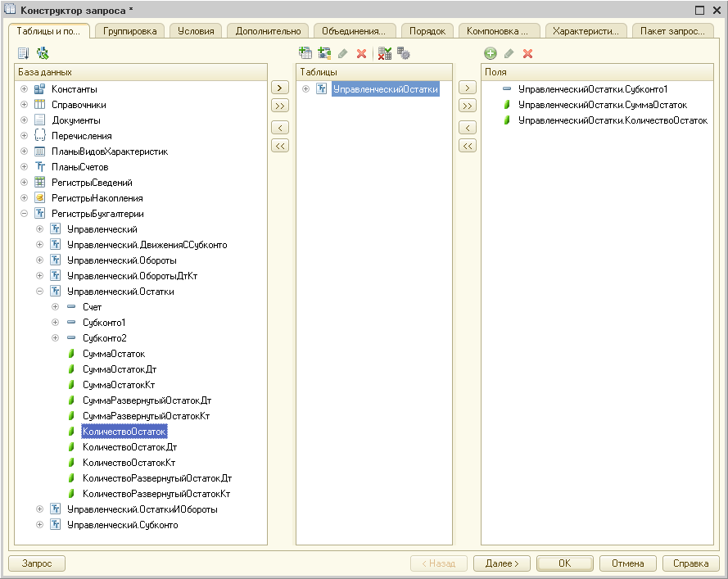Screen dimensions: 728x579
Task: Click the green refresh icon above База данных
Action: point(42,53)
